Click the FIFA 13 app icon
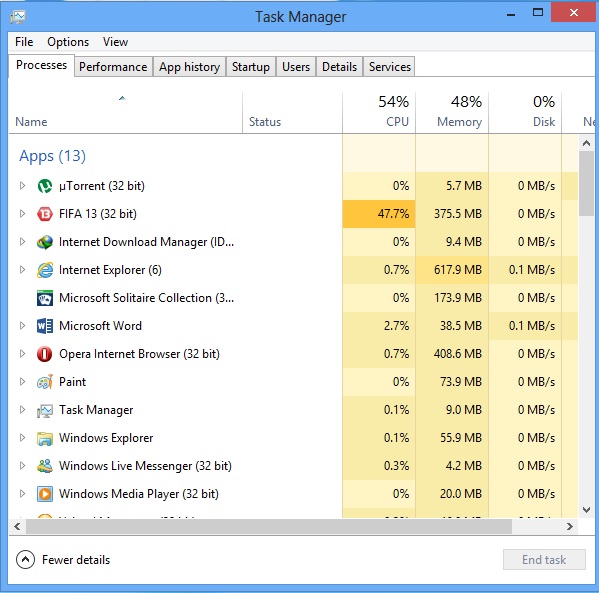 pyautogui.click(x=45, y=214)
